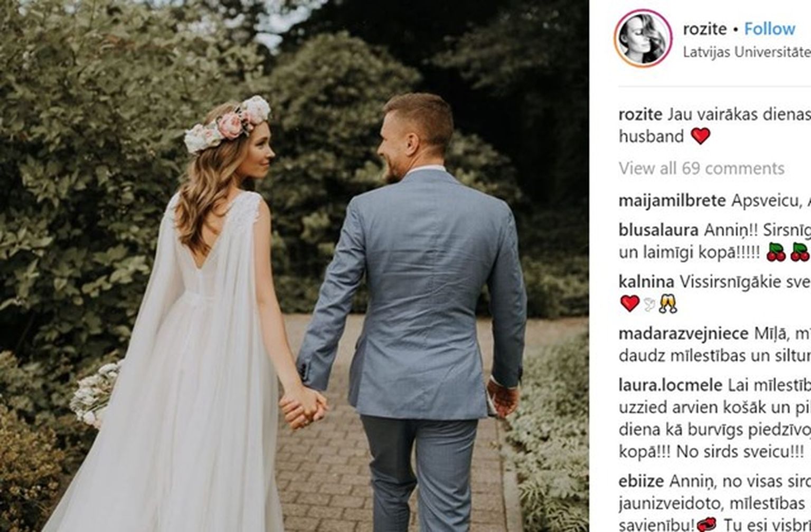This screenshot has width=811, height=532.
Task: Expand View all 69 comments
Action: coord(701,168)
